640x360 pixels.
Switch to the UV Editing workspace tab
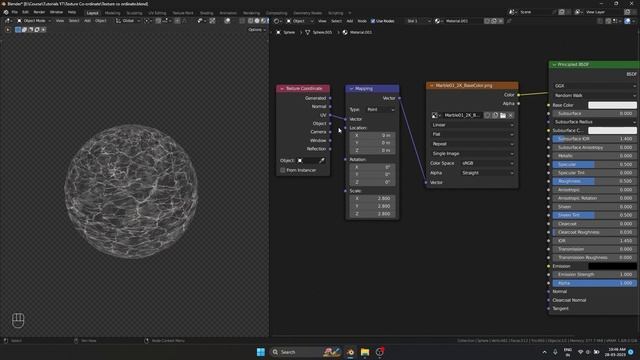[x=157, y=13]
